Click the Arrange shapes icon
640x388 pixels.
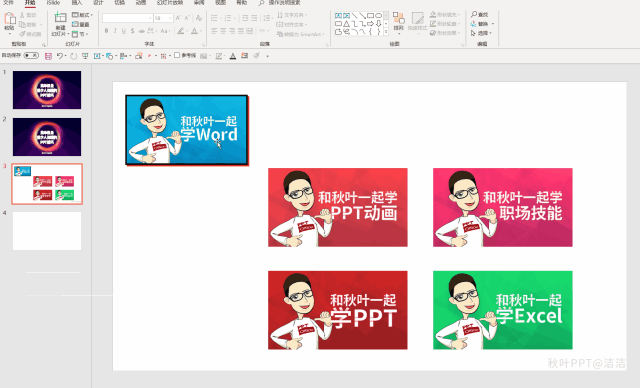point(398,18)
